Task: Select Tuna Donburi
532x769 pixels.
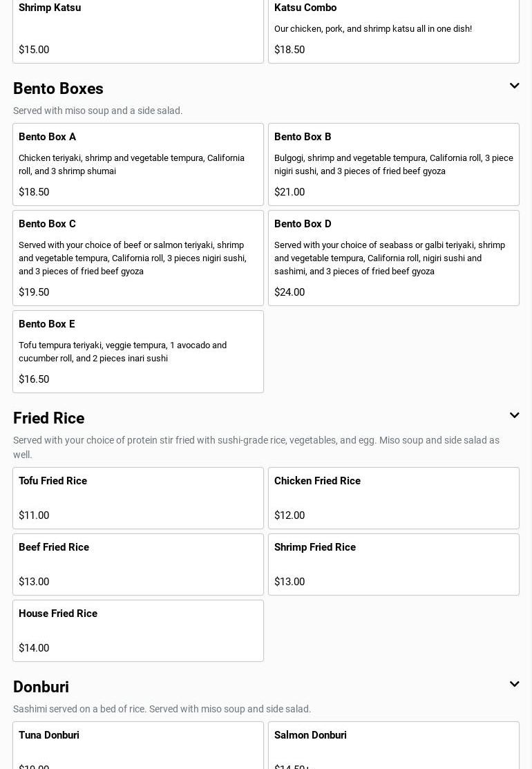Action: click(138, 746)
